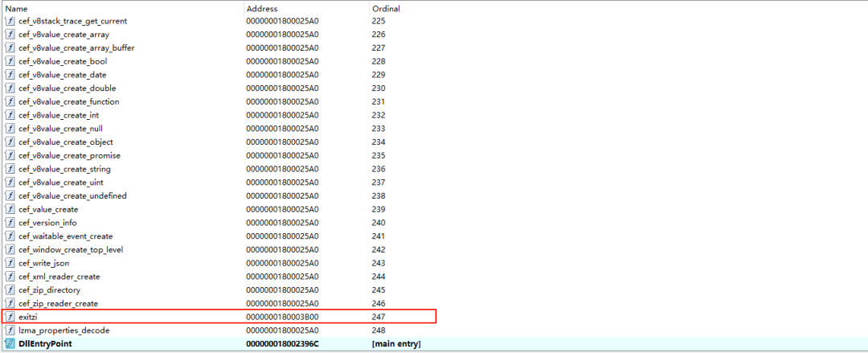Select the exitzi export name
The image size is (868, 353).
[x=27, y=317]
